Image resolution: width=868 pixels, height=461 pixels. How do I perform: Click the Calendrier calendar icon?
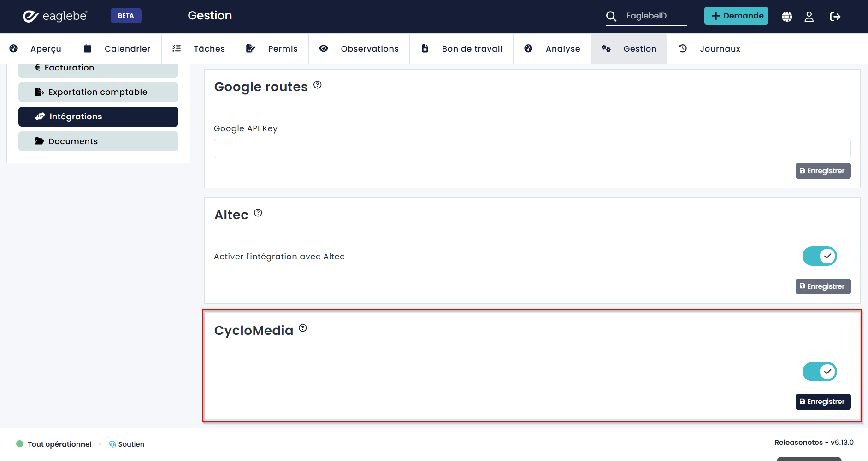click(88, 48)
